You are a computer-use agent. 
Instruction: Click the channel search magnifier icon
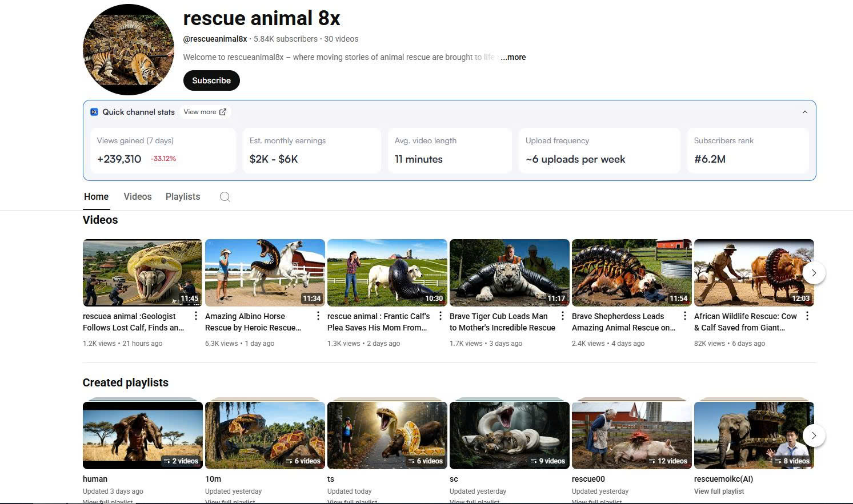point(225,197)
